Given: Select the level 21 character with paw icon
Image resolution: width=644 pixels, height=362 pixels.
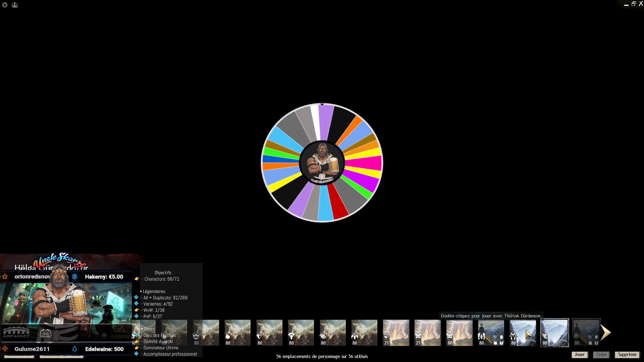Looking at the screenshot, I should coord(396,333).
